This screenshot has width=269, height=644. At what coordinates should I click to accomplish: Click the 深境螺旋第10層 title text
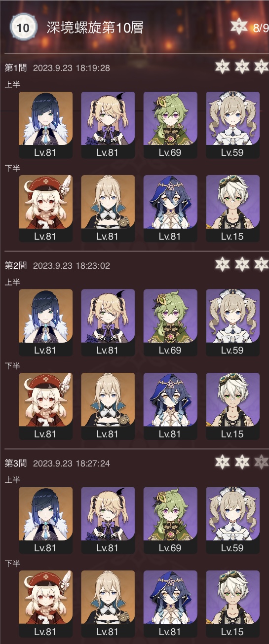tap(95, 28)
